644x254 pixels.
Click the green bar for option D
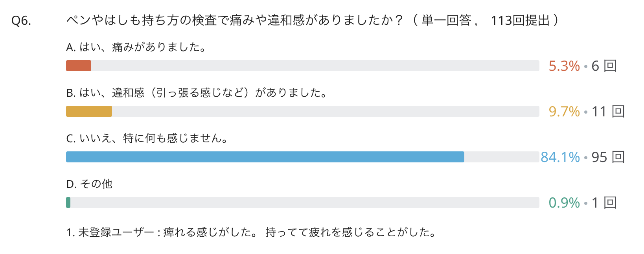pos(68,202)
